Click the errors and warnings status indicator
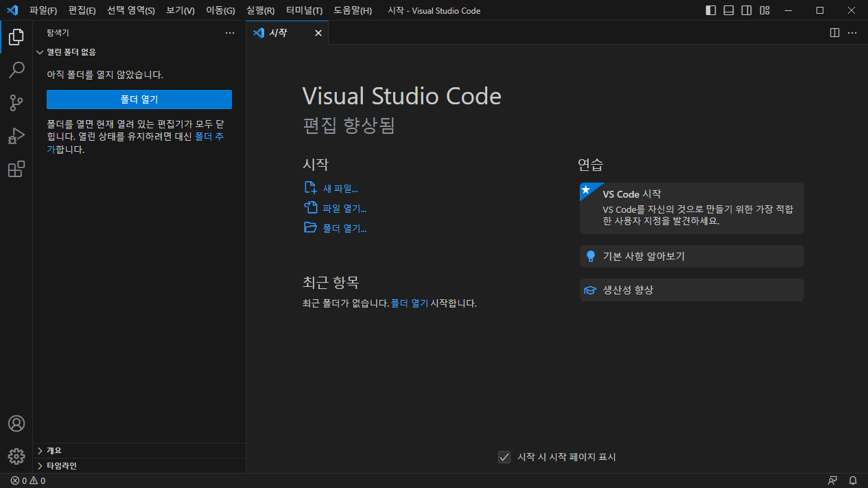The height and width of the screenshot is (488, 868). [28, 480]
